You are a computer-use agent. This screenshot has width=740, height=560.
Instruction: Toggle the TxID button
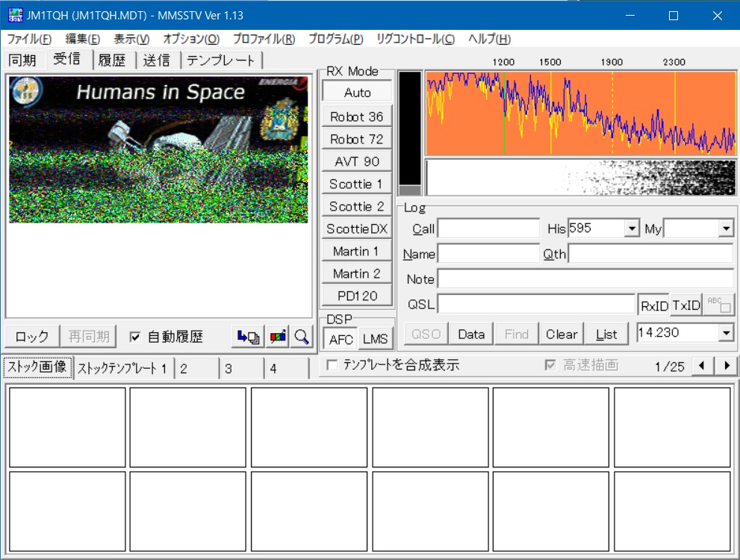[x=686, y=305]
